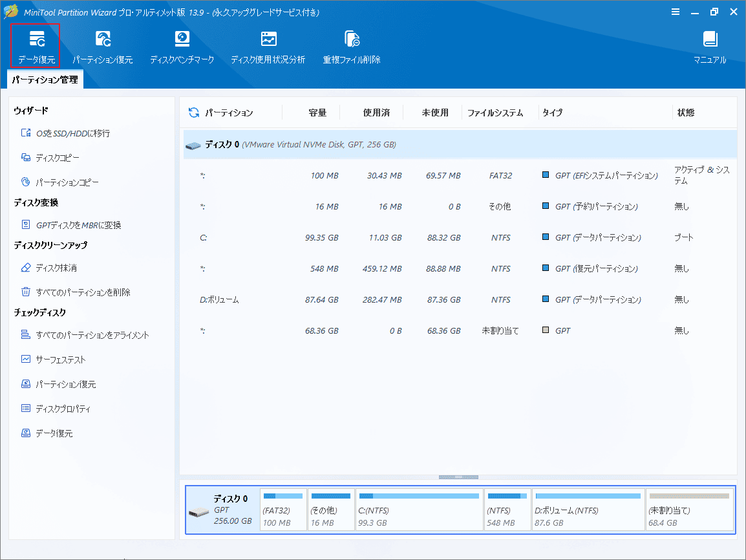Click ディスク変換 section heading
Image resolution: width=746 pixels, height=560 pixels.
pos(36,202)
